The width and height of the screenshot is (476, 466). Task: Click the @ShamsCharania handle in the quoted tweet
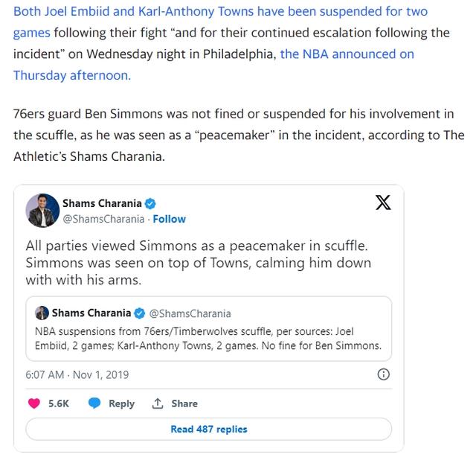tap(190, 313)
